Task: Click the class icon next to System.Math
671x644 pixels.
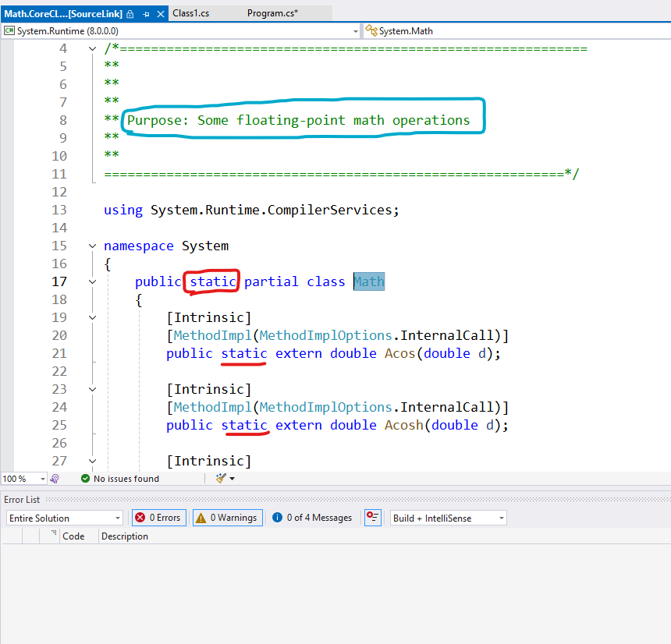Action: point(371,30)
